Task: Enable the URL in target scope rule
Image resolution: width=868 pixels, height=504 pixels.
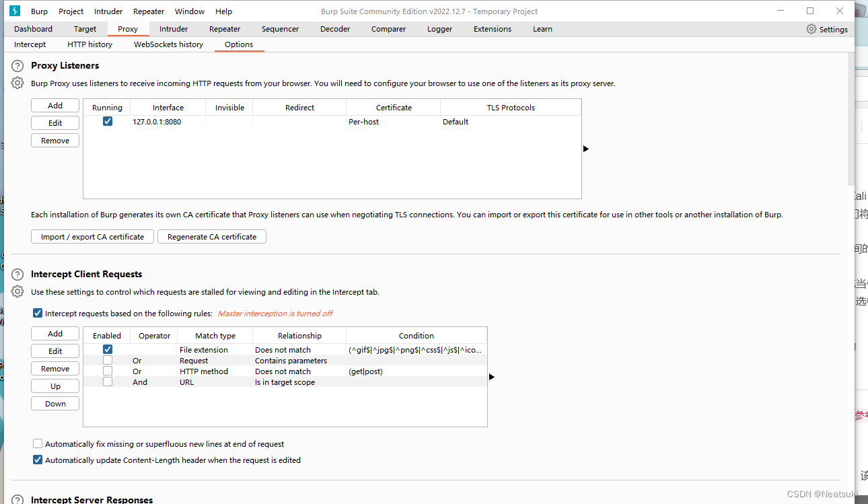Action: pos(108,382)
